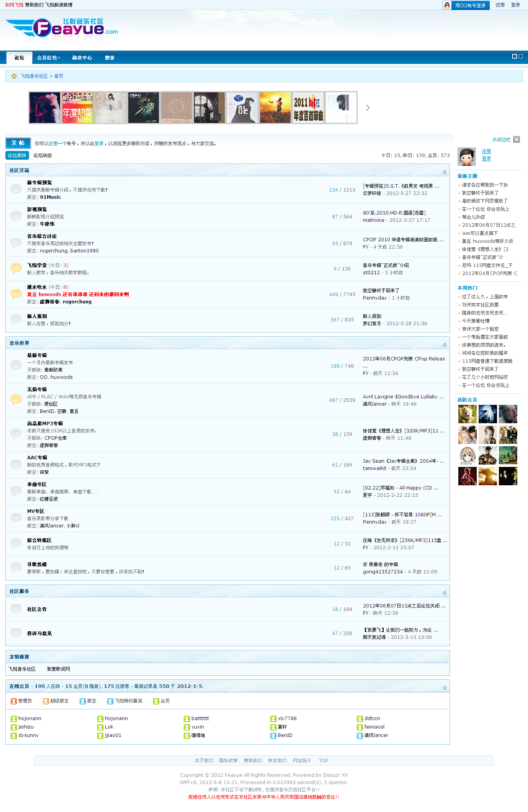
Task: Click the 飞悦特约嘉宾 legend user icon
Action: click(x=110, y=701)
